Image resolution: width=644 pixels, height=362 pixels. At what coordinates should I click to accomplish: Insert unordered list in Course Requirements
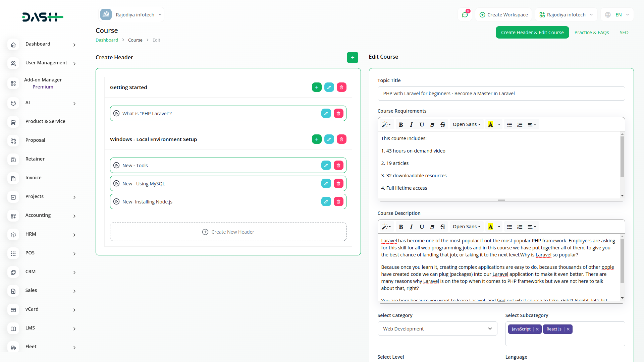(509, 124)
